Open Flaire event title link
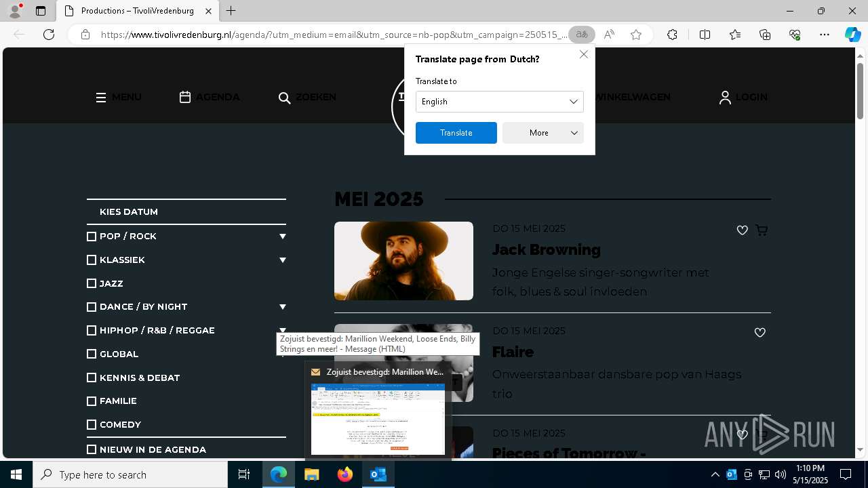This screenshot has width=868, height=488. [513, 352]
